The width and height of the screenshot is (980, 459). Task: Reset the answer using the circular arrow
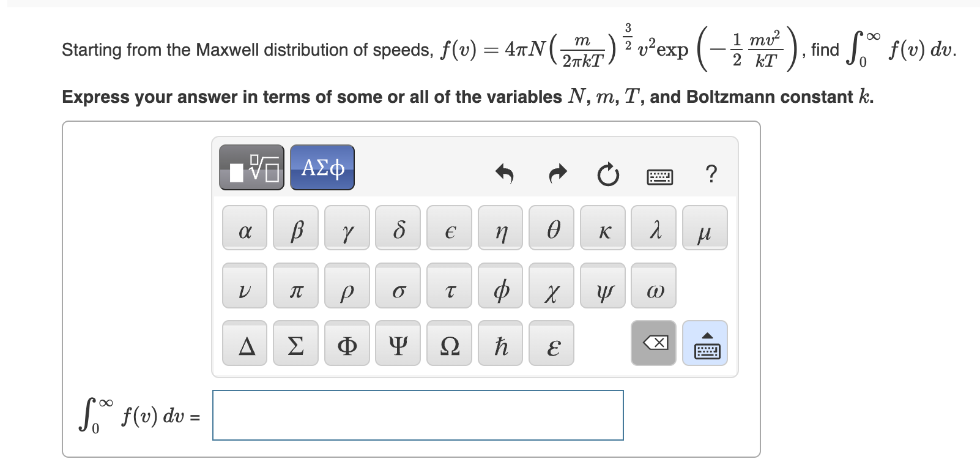(607, 175)
